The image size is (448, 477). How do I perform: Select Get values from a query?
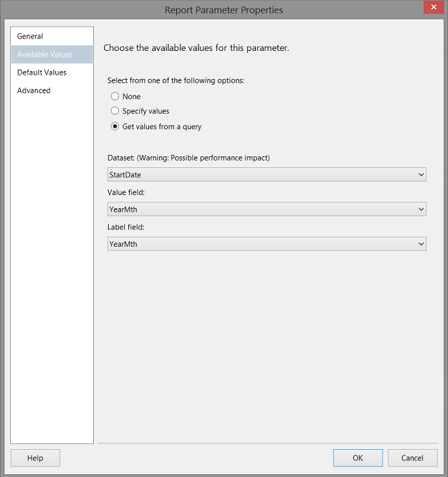coord(115,127)
